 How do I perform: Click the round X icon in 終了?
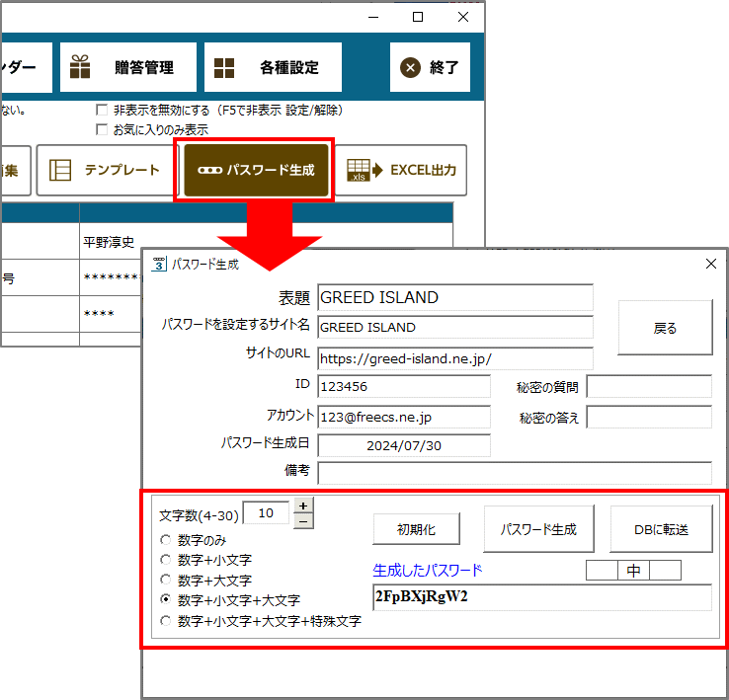click(410, 68)
